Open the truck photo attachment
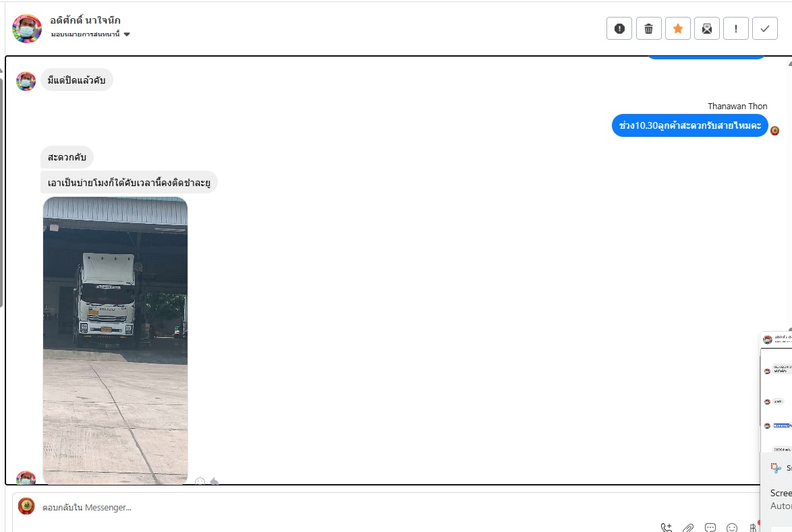The width and height of the screenshot is (792, 532). click(115, 341)
